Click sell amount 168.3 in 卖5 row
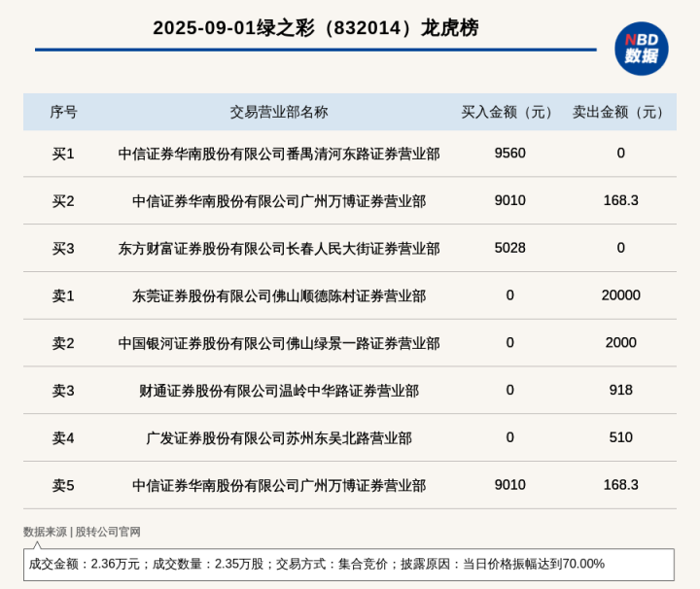 (620, 485)
